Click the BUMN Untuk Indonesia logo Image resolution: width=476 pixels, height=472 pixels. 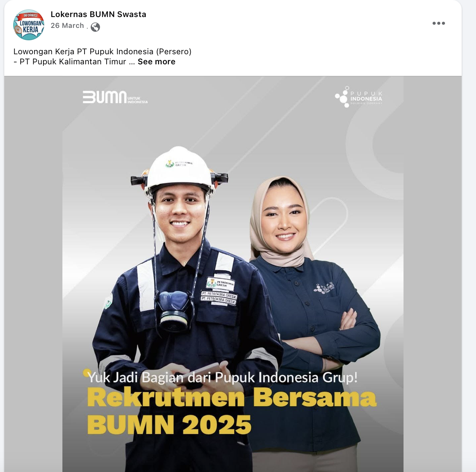[x=115, y=97]
